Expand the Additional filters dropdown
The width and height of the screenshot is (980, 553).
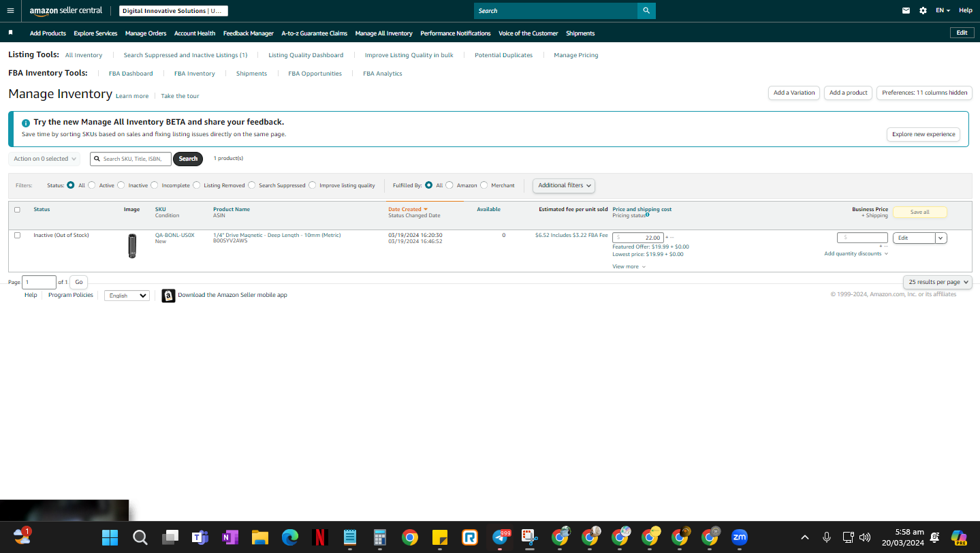coord(564,185)
